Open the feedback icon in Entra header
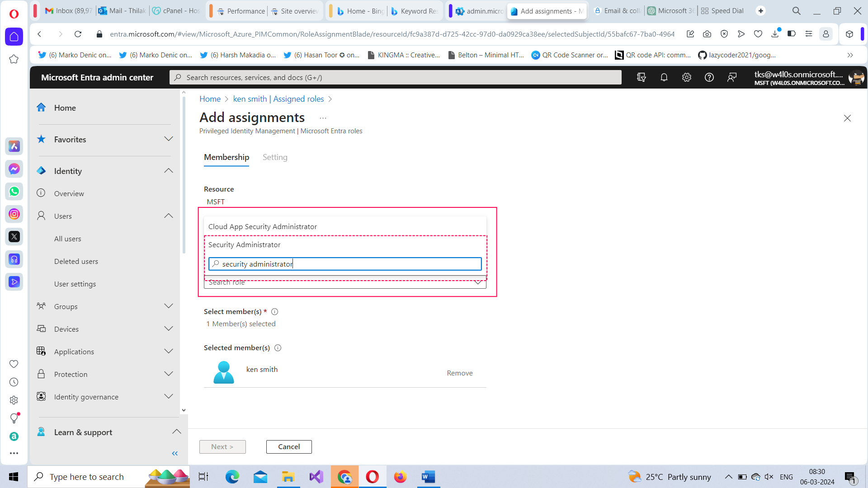Image resolution: width=868 pixels, height=488 pixels. [x=731, y=77]
